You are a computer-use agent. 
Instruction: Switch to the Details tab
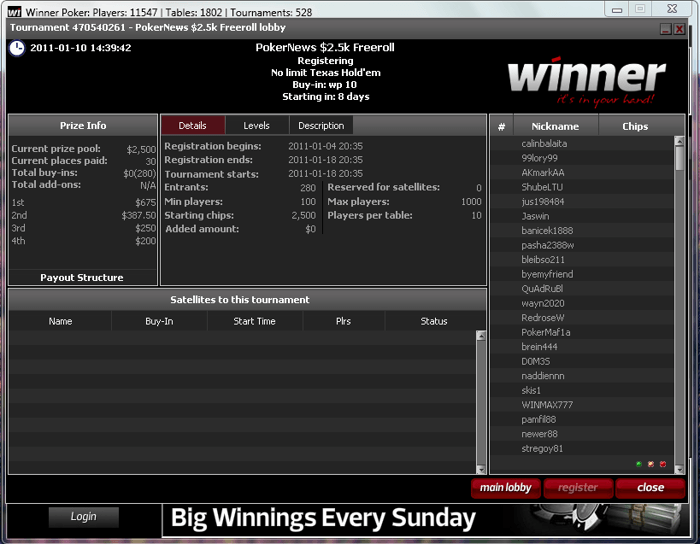(x=192, y=125)
